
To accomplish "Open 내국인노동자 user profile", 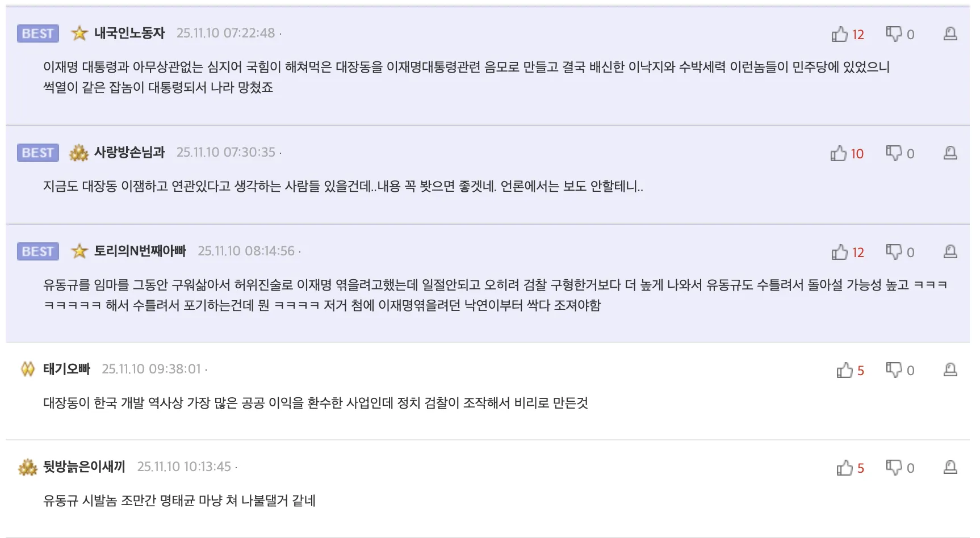I will click(129, 33).
